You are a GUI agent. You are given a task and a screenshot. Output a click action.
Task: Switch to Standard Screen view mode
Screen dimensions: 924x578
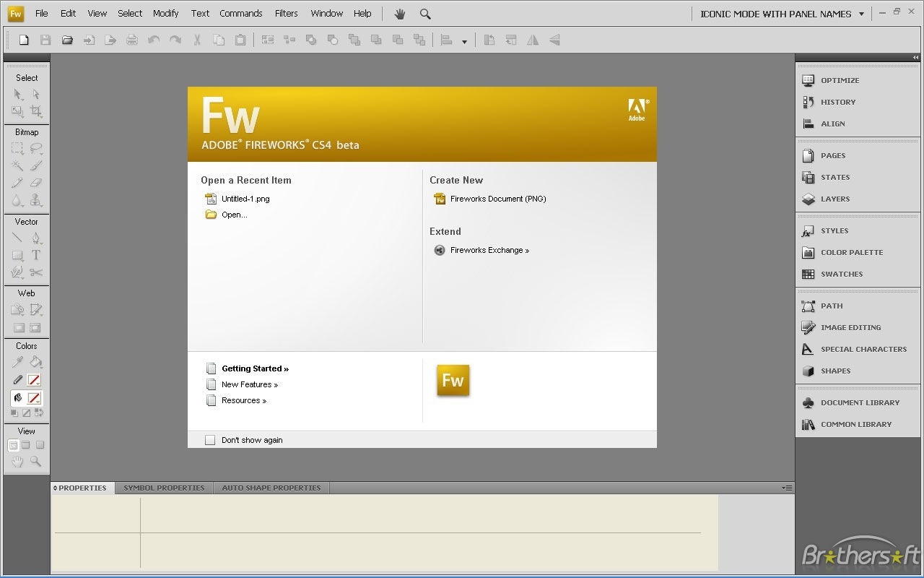[x=13, y=445]
